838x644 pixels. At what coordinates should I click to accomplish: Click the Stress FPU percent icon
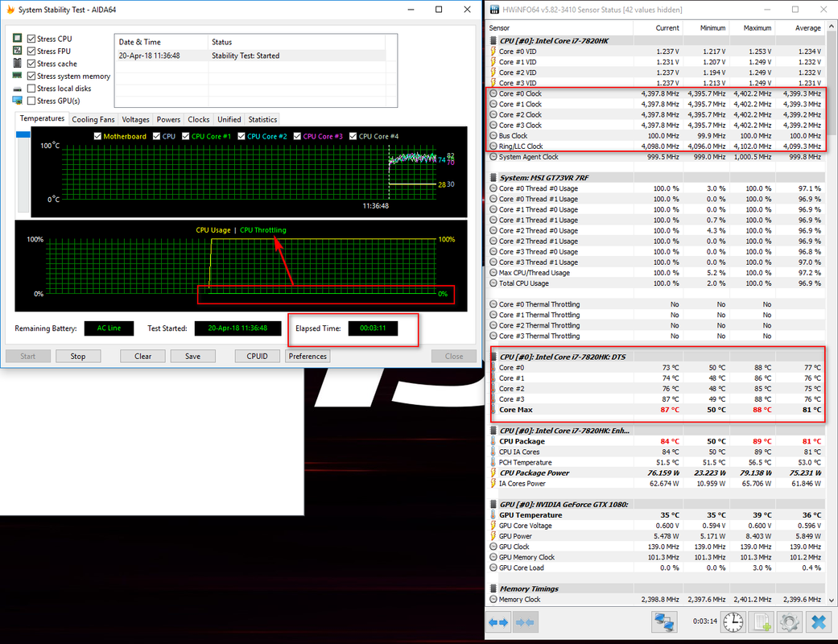(x=18, y=50)
